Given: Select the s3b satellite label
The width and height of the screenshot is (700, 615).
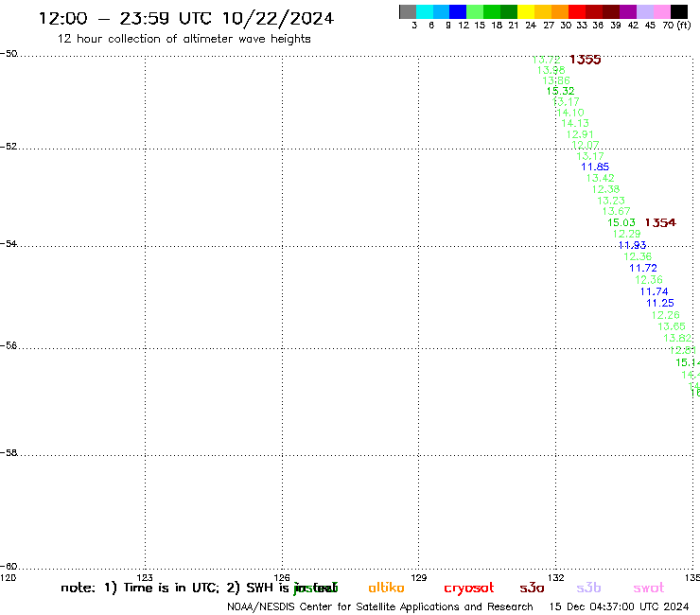Looking at the screenshot, I should coord(588,588).
